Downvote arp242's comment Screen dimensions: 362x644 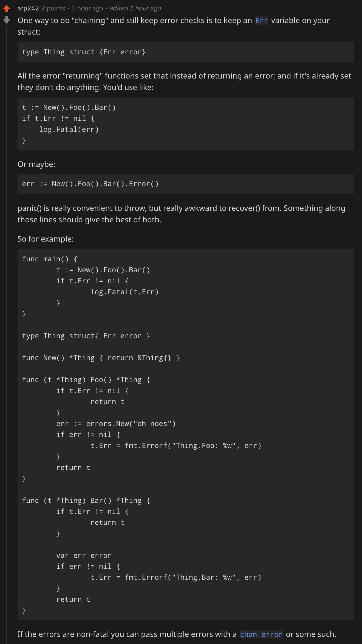click(7, 20)
